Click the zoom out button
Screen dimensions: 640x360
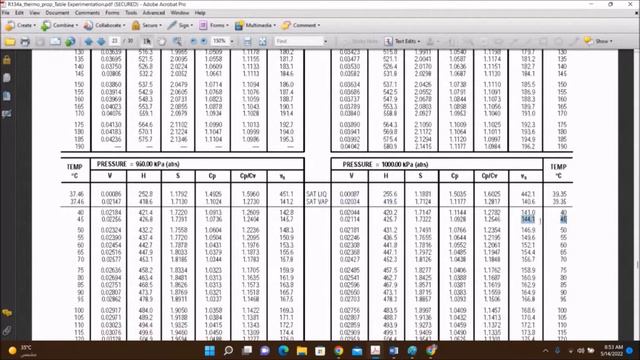point(193,41)
